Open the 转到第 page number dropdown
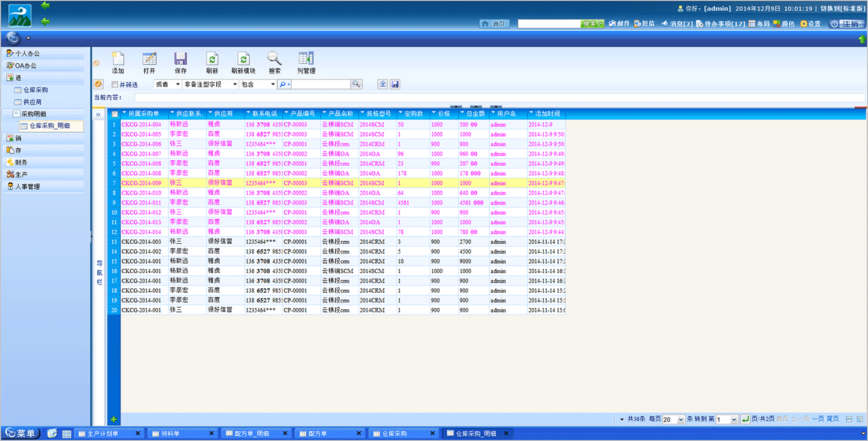868x441 pixels. [x=727, y=420]
